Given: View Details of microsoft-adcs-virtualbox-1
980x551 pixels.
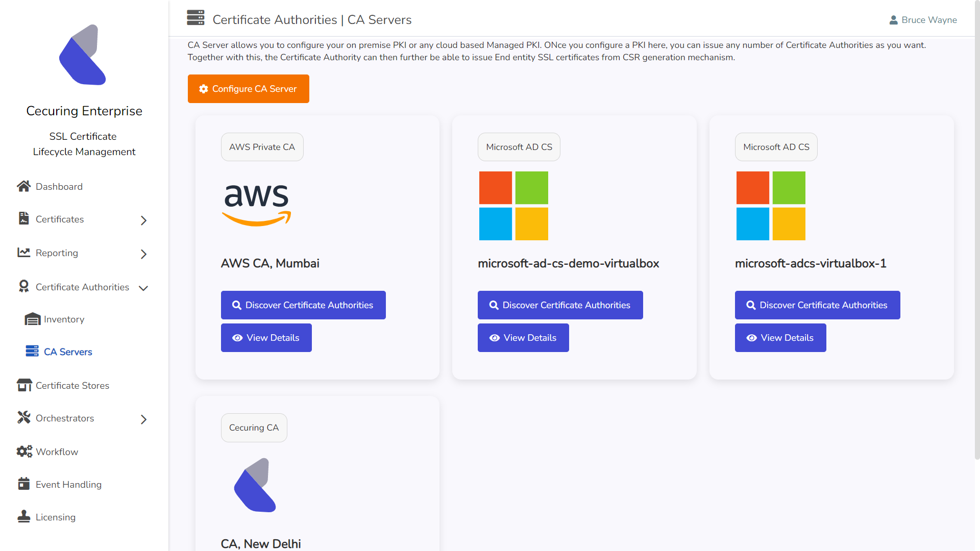Looking at the screenshot, I should point(780,338).
